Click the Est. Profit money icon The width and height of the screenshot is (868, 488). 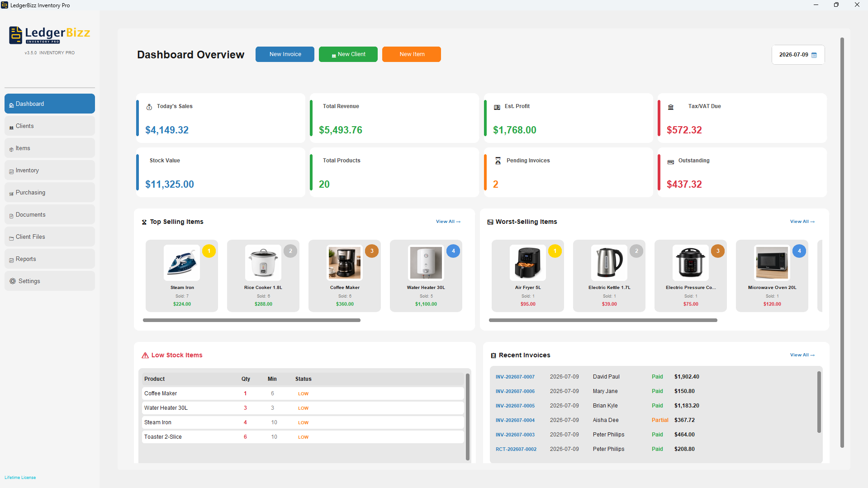click(497, 107)
